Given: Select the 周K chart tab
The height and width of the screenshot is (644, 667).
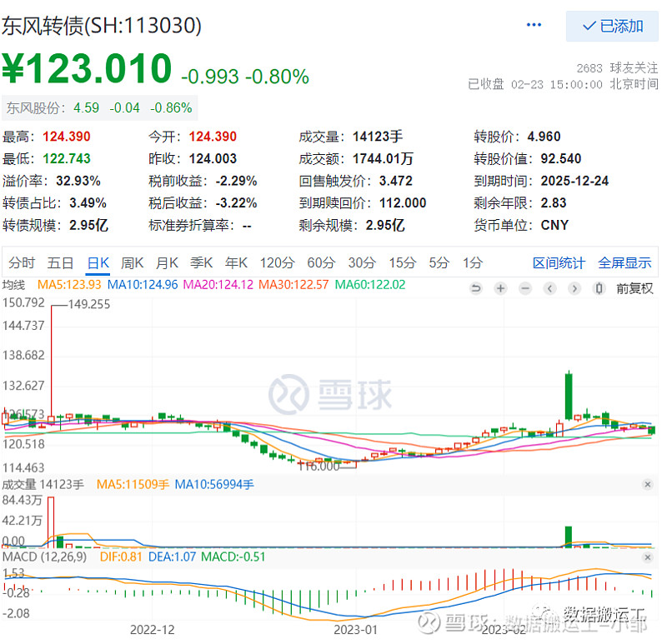Looking at the screenshot, I should coord(133,262).
